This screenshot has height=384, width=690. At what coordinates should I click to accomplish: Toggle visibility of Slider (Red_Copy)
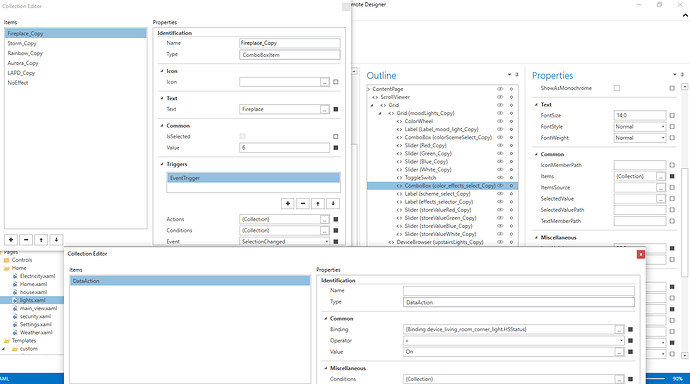click(x=500, y=146)
